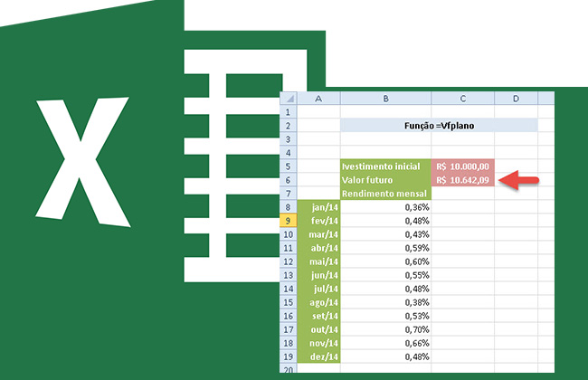Select the 0,53% value for set/14
Viewport: 588px width, 380px height.
click(x=386, y=316)
